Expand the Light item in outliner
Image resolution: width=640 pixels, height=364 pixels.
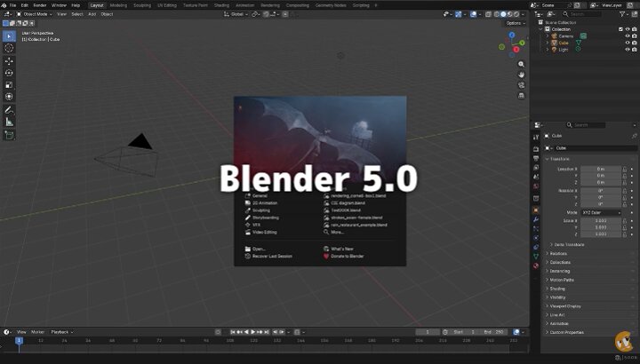click(548, 50)
